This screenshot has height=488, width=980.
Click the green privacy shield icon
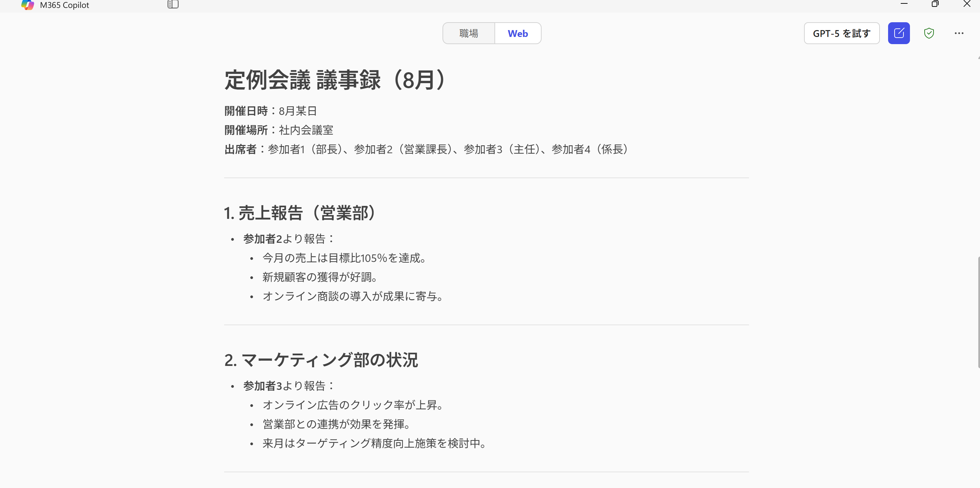pyautogui.click(x=929, y=33)
